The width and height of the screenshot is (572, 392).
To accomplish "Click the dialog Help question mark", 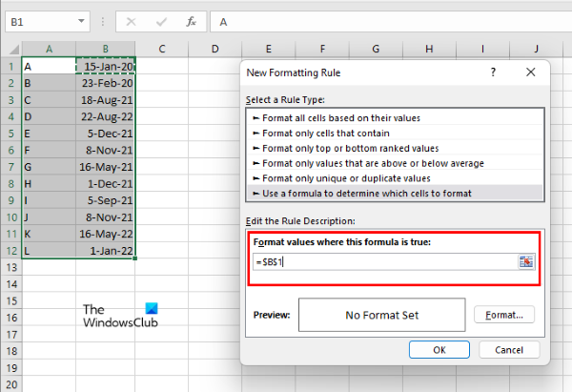I will pyautogui.click(x=493, y=72).
